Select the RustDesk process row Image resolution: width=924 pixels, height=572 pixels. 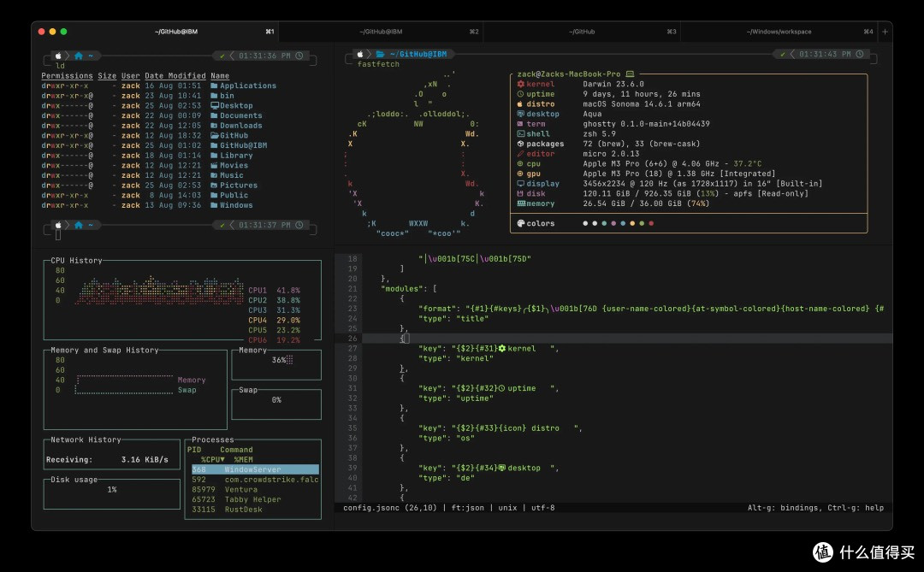(x=255, y=510)
